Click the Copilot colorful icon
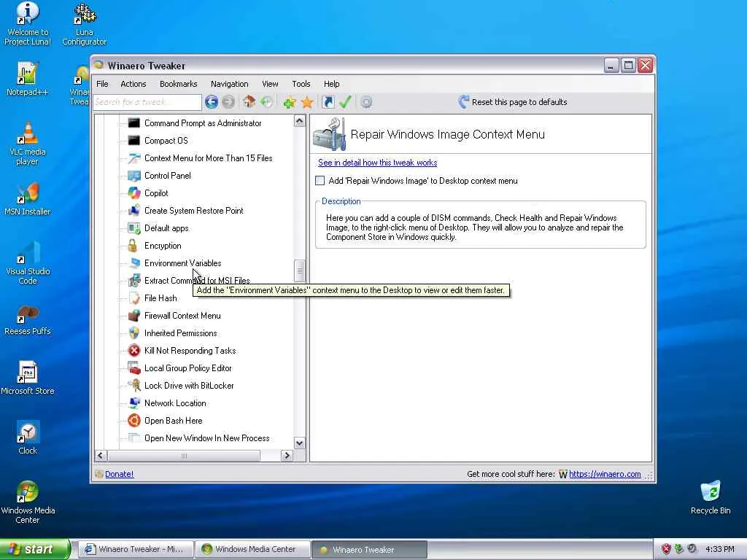The width and height of the screenshot is (747, 560). (134, 192)
